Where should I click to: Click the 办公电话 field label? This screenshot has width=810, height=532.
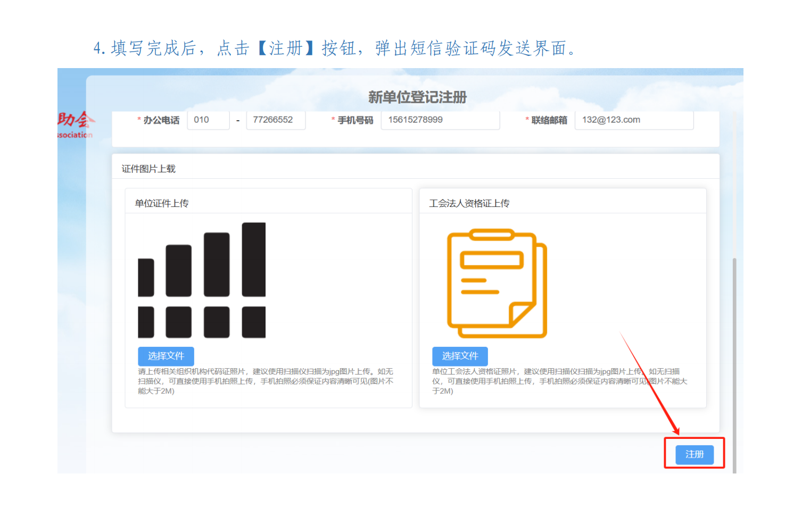[161, 120]
